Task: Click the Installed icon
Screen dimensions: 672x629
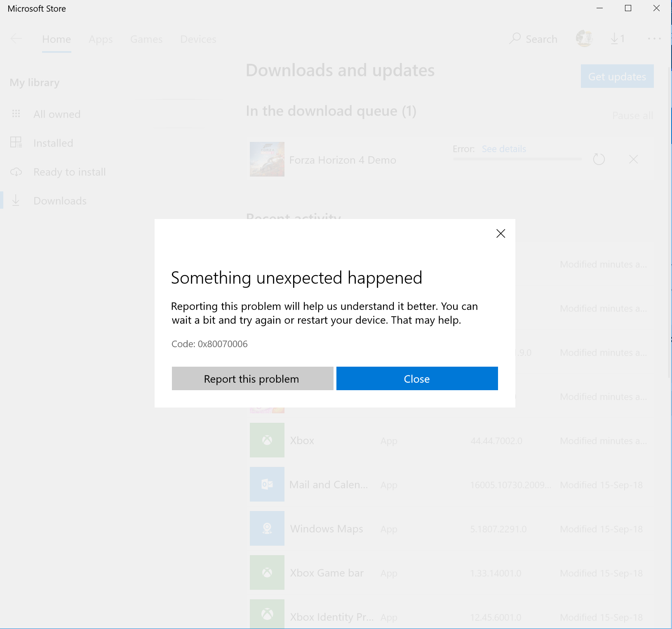Action: [16, 142]
